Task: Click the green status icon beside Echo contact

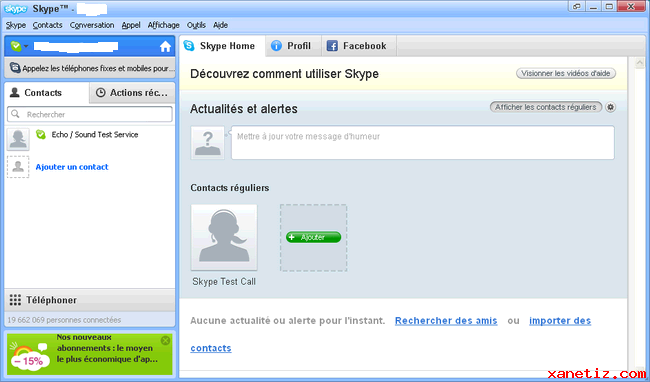Action: coord(41,134)
